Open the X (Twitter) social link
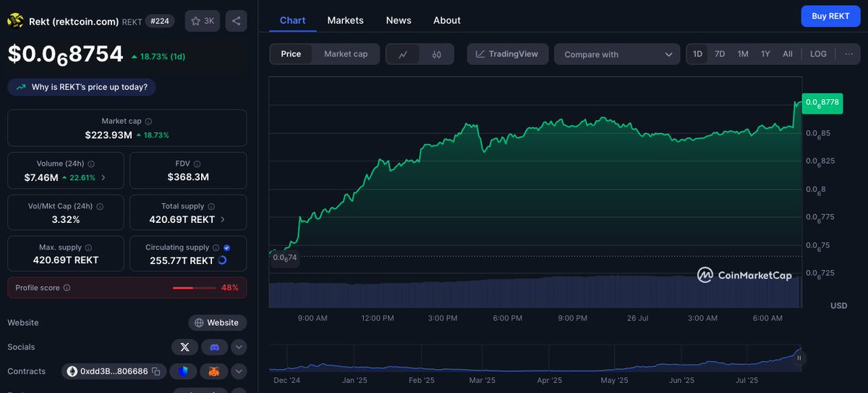 click(184, 347)
